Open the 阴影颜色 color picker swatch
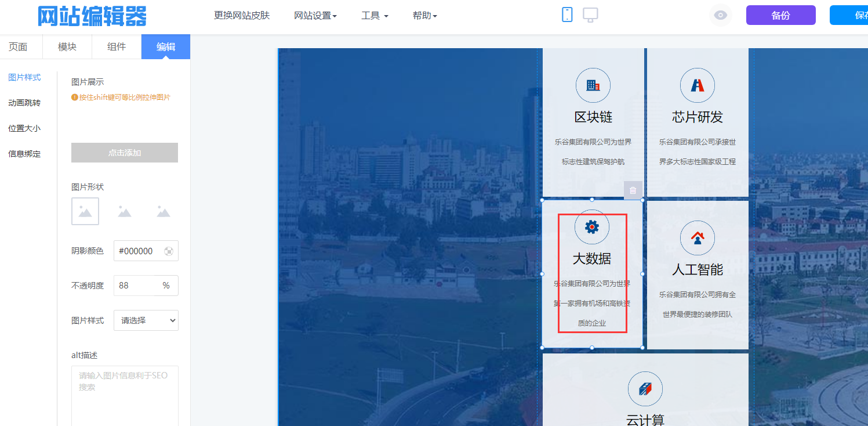The height and width of the screenshot is (426, 868). (169, 251)
